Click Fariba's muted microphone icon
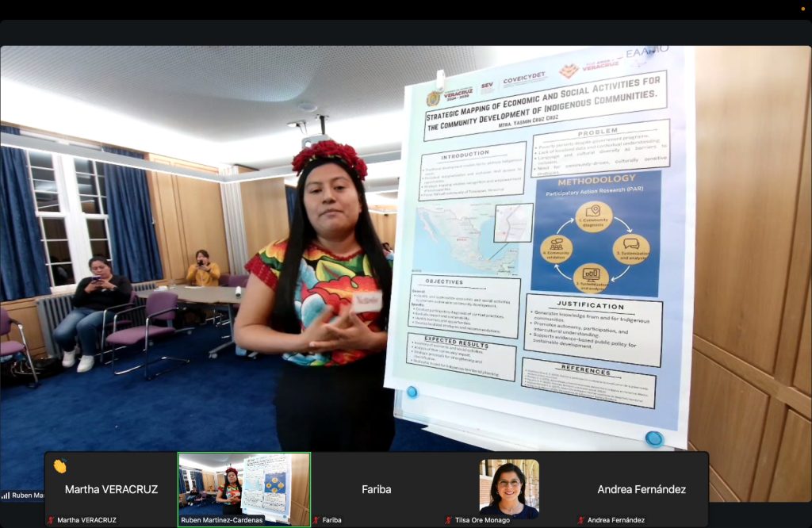 point(316,520)
